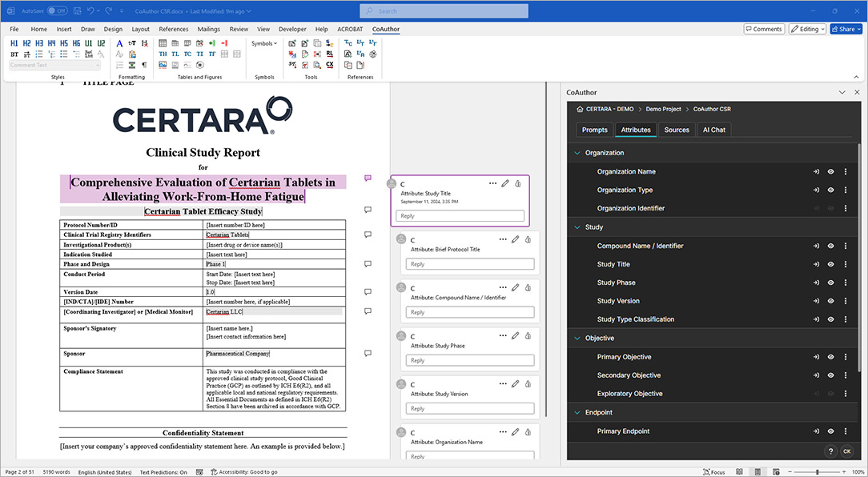Open the Comment Text style dropdown
Screen dimensions: 868x477
(x=55, y=66)
